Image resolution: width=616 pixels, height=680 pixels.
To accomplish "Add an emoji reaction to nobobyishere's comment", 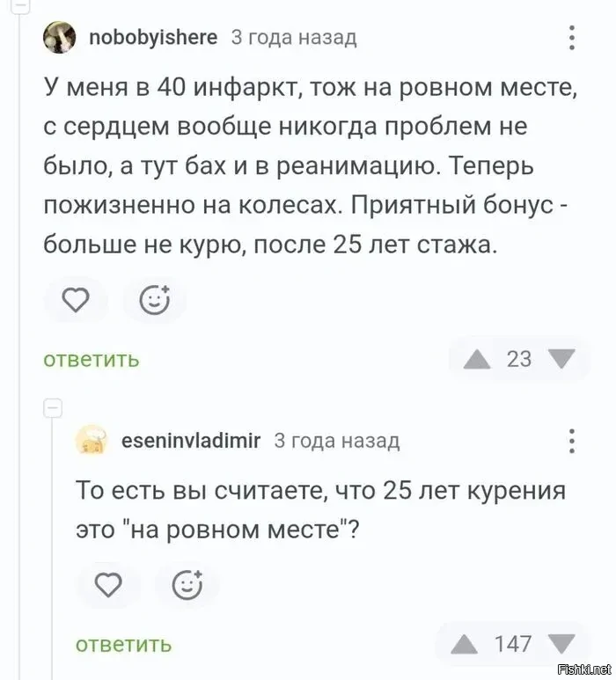I will pos(155,302).
